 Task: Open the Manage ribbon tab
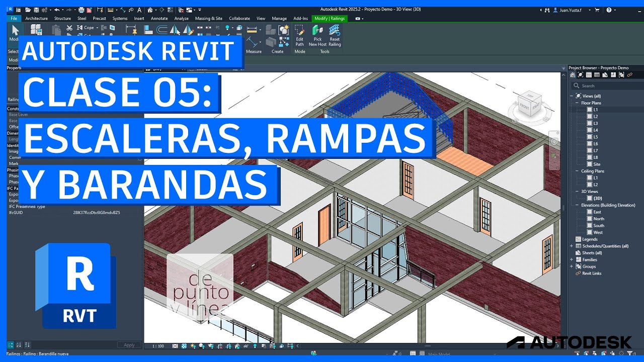coord(279,19)
